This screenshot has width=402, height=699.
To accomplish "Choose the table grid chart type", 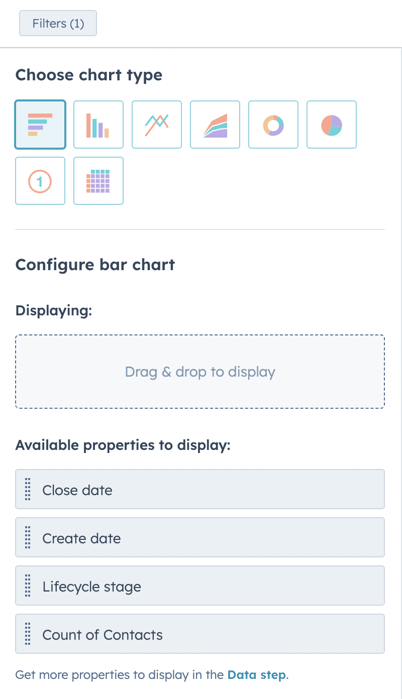I will pos(98,181).
